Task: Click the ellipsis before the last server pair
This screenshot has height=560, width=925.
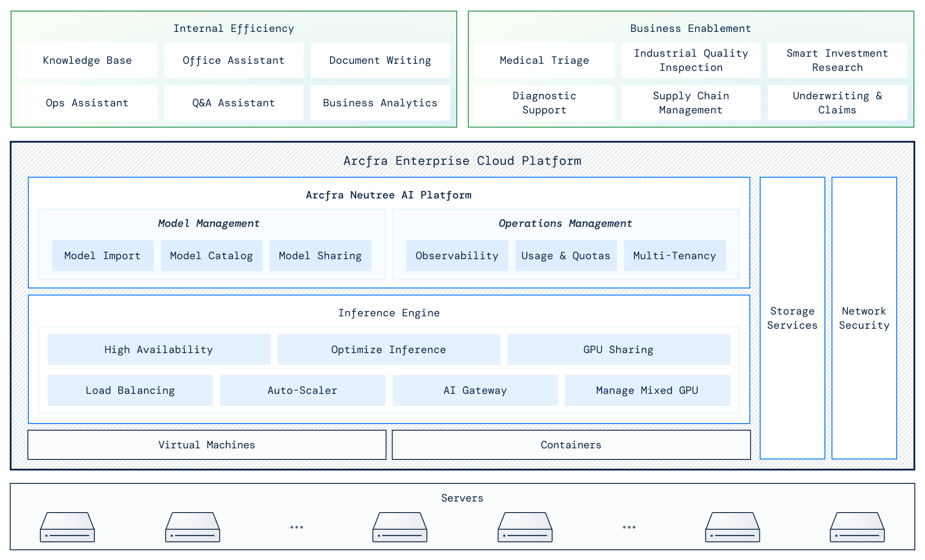Action: click(628, 526)
